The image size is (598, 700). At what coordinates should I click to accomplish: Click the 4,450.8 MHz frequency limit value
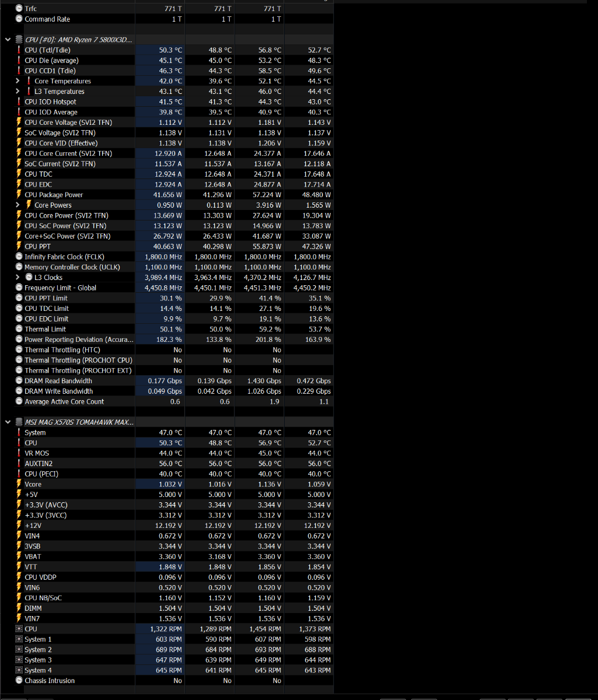pos(163,288)
